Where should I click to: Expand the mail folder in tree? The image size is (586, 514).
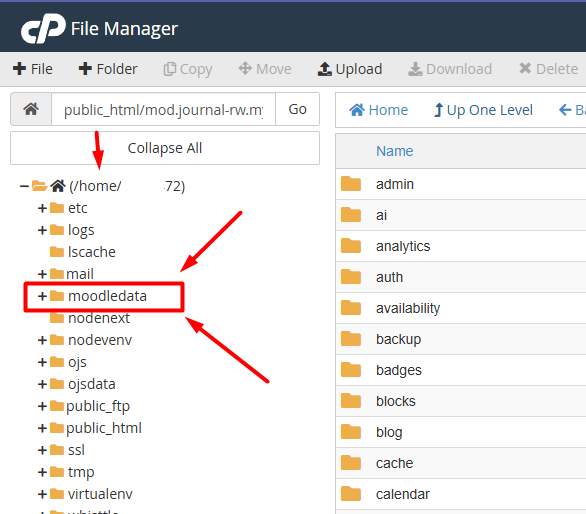[42, 274]
